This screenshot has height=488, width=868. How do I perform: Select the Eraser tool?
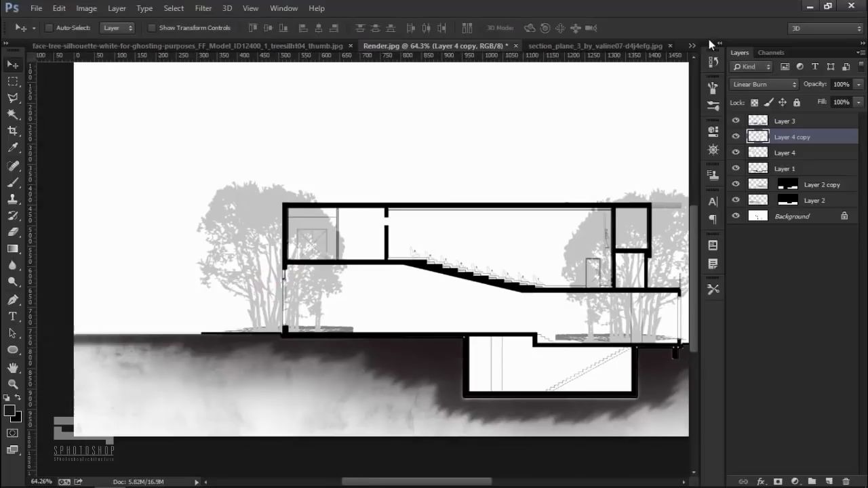[13, 232]
